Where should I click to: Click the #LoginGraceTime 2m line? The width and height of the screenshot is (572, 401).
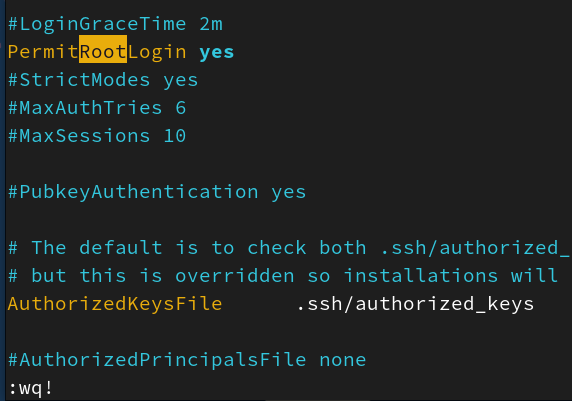[x=115, y=24]
